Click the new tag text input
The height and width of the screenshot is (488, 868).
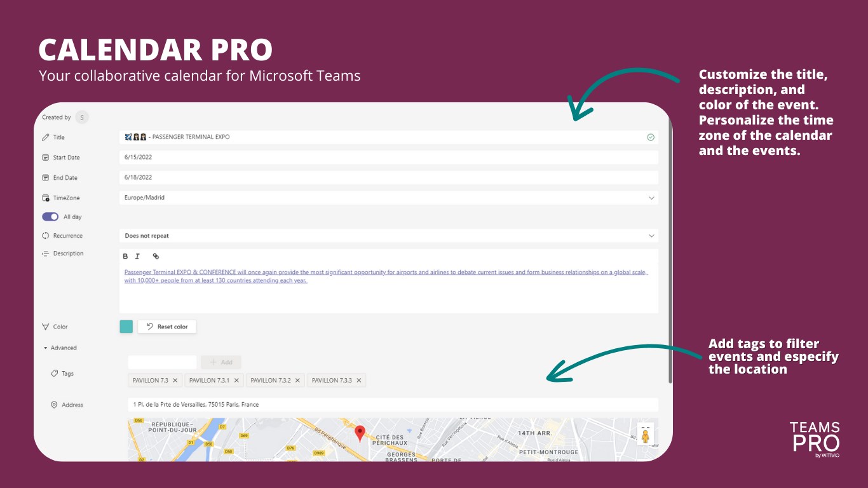[x=163, y=362]
